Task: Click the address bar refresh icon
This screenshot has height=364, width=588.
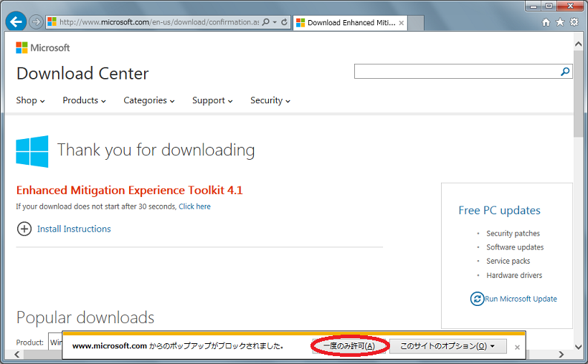Action: tap(284, 22)
